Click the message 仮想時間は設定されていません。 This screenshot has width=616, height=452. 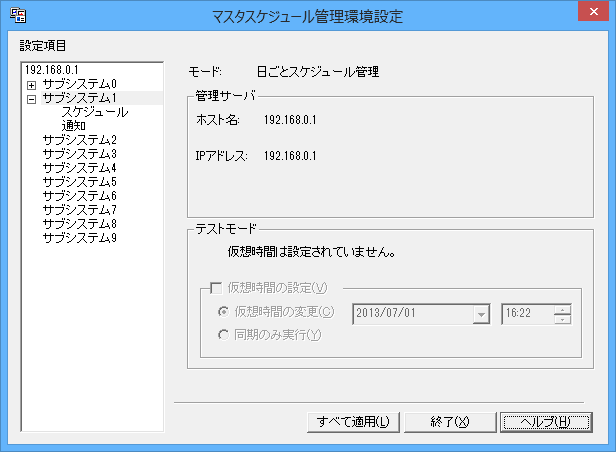click(311, 252)
